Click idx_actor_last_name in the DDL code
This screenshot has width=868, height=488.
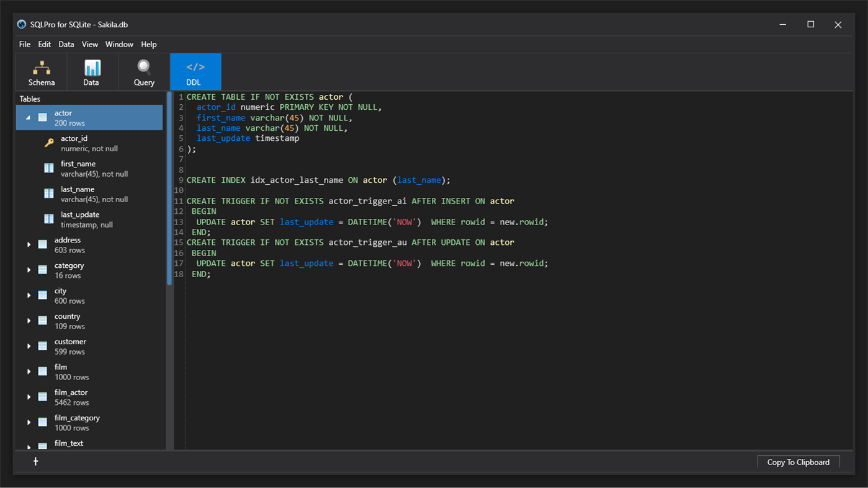click(x=297, y=180)
